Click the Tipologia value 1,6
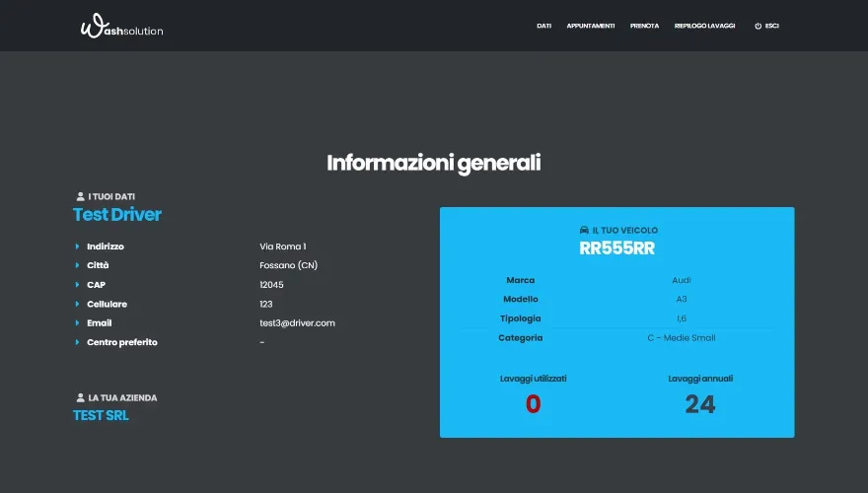 [682, 318]
